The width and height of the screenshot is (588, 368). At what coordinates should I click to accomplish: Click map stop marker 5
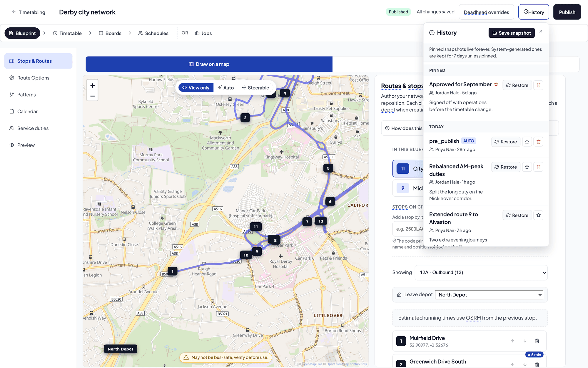(328, 168)
